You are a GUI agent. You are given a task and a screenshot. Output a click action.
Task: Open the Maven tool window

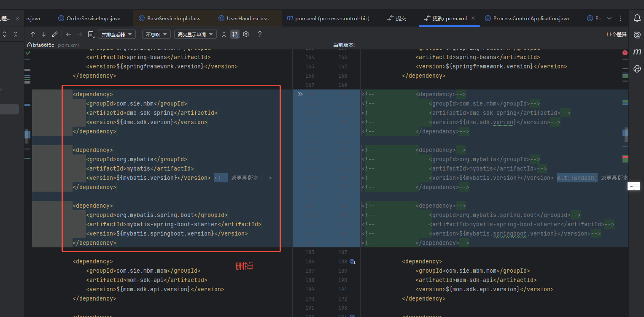pos(637,52)
